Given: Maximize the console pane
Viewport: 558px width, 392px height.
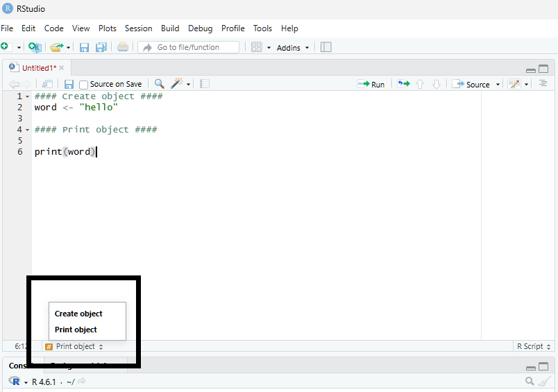Looking at the screenshot, I should (543, 366).
